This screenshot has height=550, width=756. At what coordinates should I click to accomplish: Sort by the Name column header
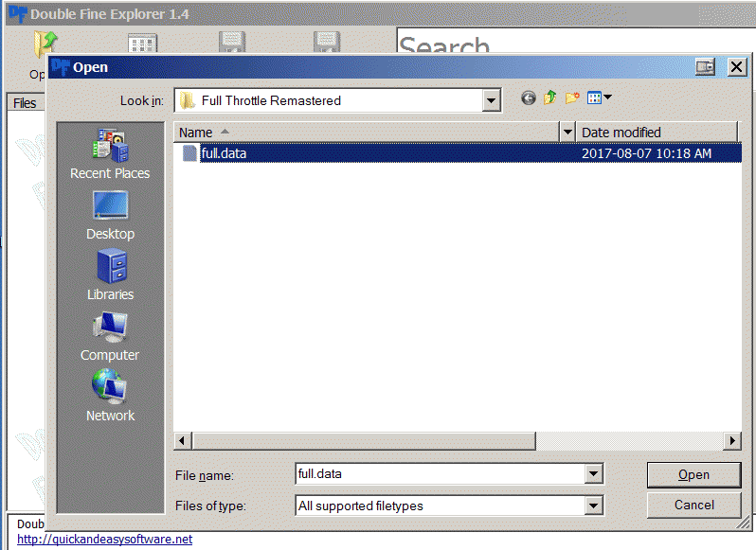coord(367,132)
